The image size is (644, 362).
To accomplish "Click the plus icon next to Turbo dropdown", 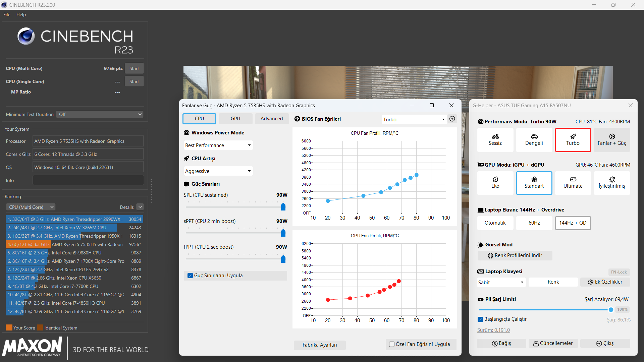I will (452, 119).
